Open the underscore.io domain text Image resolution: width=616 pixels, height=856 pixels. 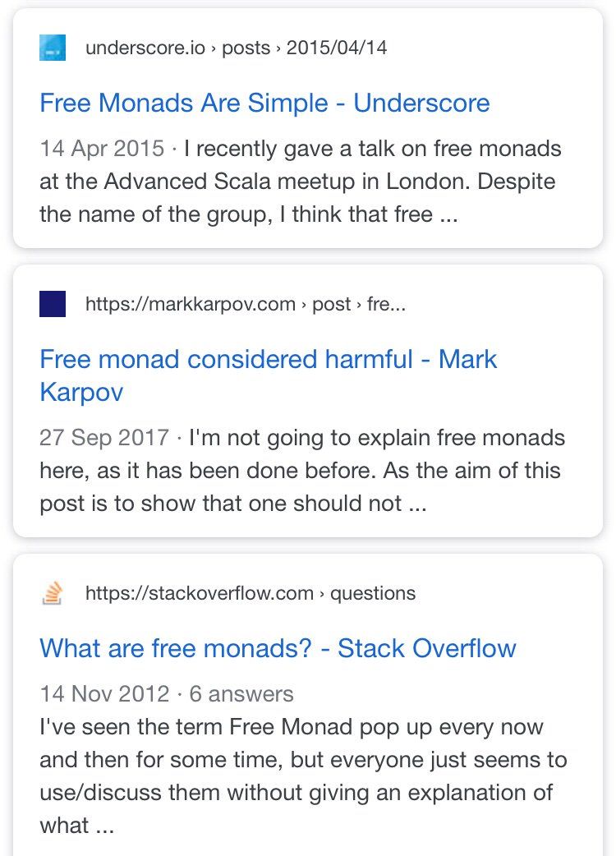point(145,48)
